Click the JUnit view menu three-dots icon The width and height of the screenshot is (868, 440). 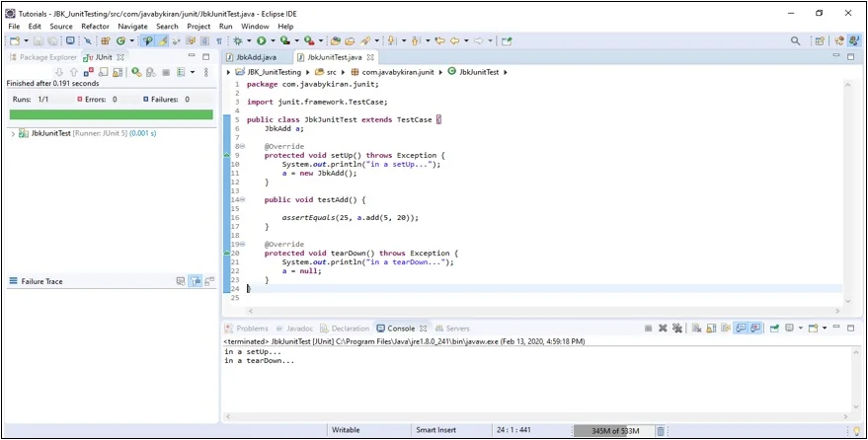[206, 72]
